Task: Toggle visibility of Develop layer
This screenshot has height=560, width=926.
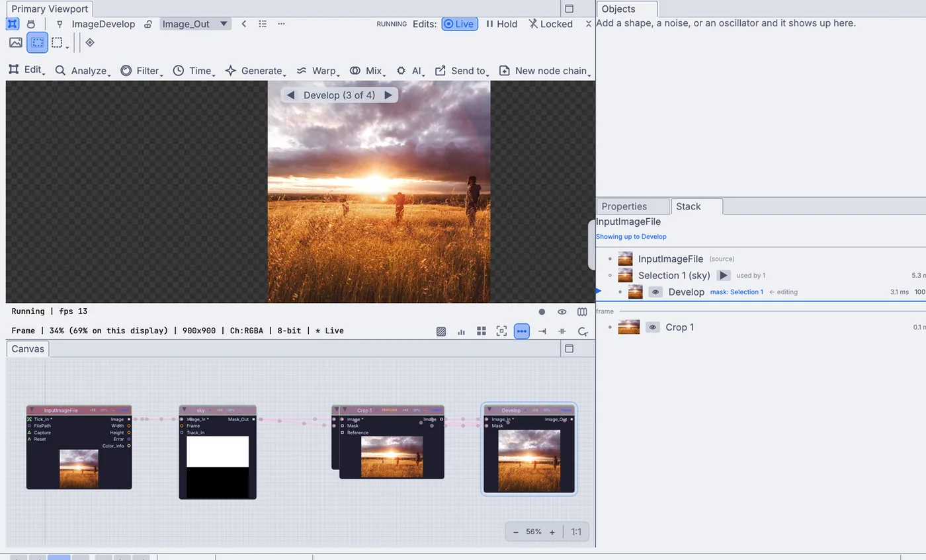Action: click(x=655, y=292)
